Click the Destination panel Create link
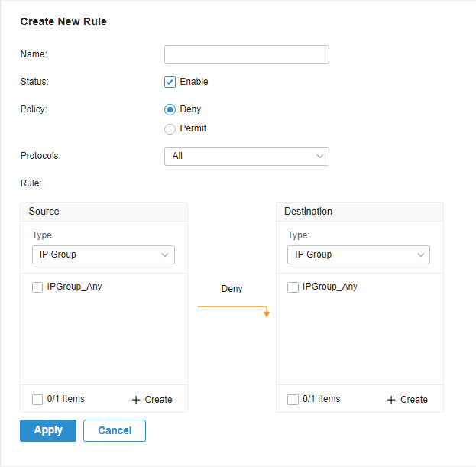Image resolution: width=476 pixels, height=467 pixels. pyautogui.click(x=407, y=400)
